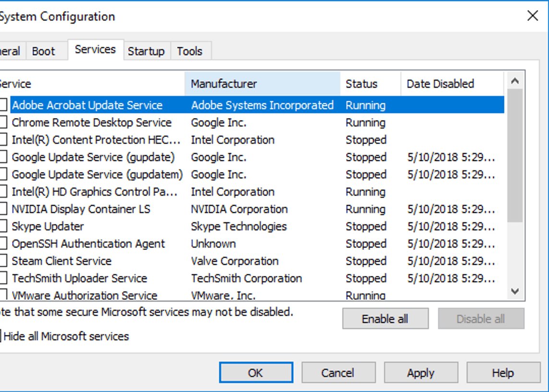Open the Startup tab
Screen dimensions: 549x392
(x=146, y=51)
